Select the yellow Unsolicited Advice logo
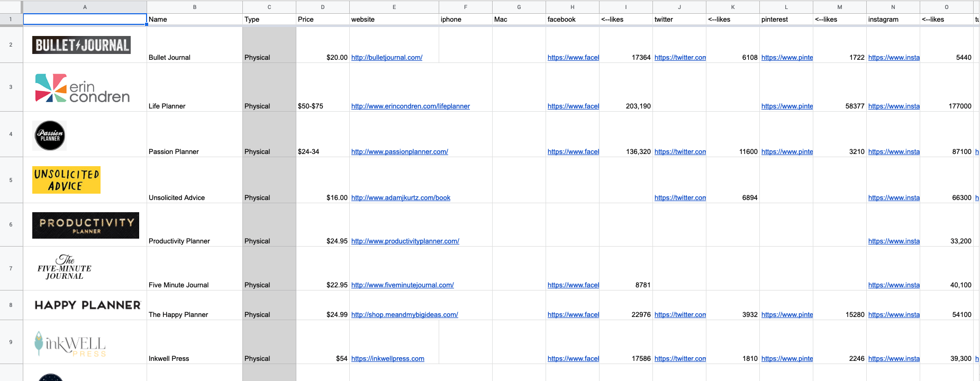This screenshot has width=980, height=381. (x=66, y=180)
